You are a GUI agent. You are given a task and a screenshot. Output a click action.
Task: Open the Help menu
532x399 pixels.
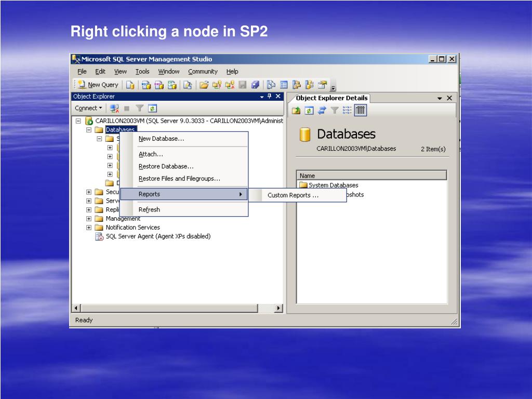232,72
